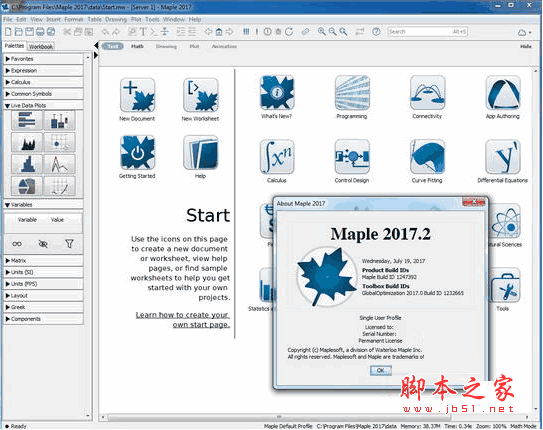Open the Tools menu
Image resolution: width=543 pixels, height=430 pixels.
[152, 19]
